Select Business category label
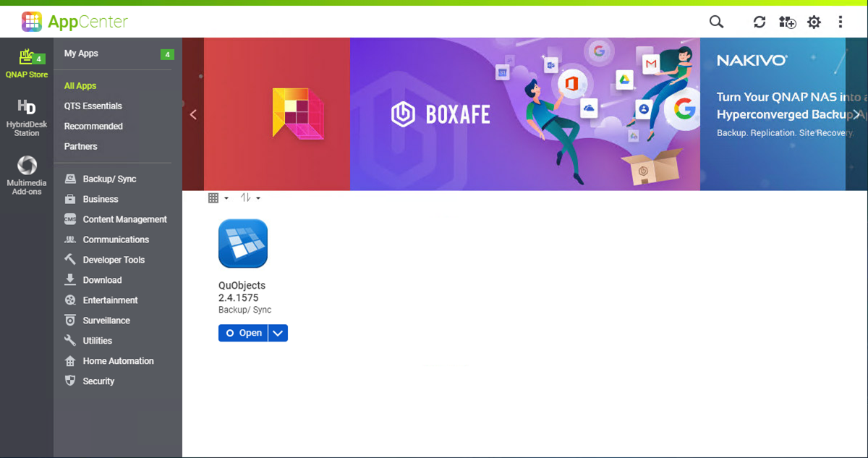 101,199
